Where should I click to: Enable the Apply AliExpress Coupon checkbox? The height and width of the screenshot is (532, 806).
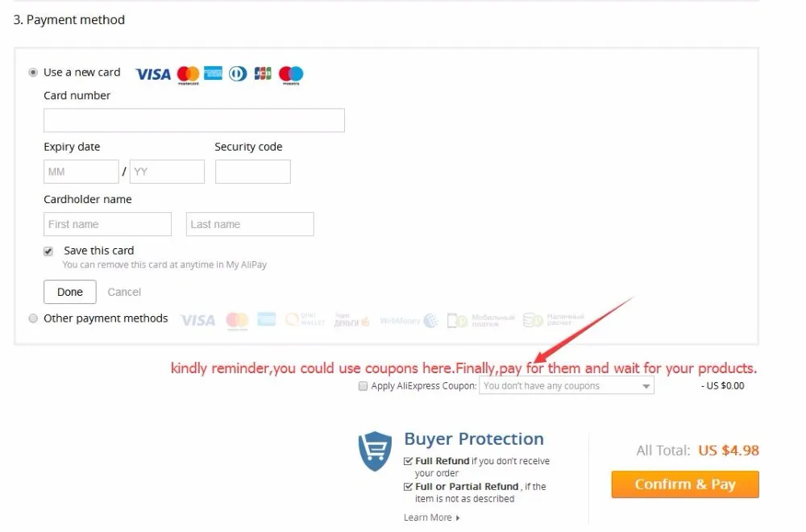point(363,386)
